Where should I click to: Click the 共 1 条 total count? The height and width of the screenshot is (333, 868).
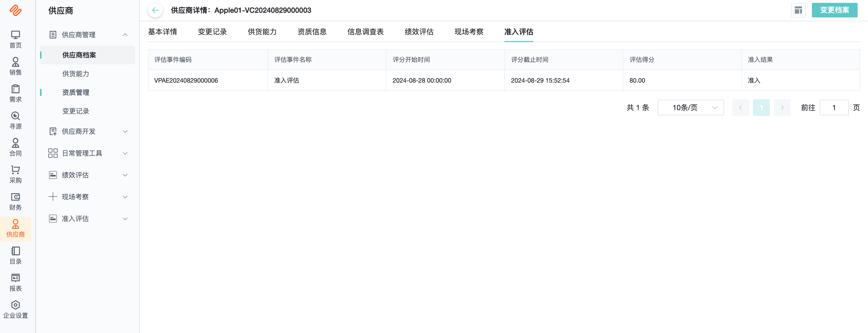638,108
